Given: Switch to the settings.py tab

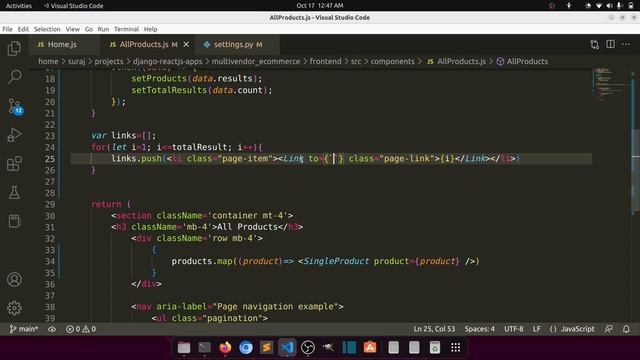Looking at the screenshot, I should coord(238,44).
